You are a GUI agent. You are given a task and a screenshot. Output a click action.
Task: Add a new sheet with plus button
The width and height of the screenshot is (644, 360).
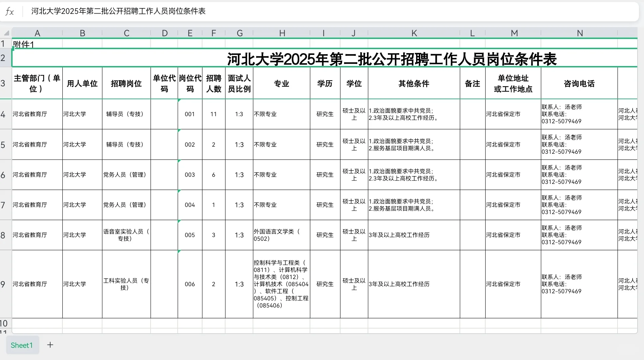[50, 345]
